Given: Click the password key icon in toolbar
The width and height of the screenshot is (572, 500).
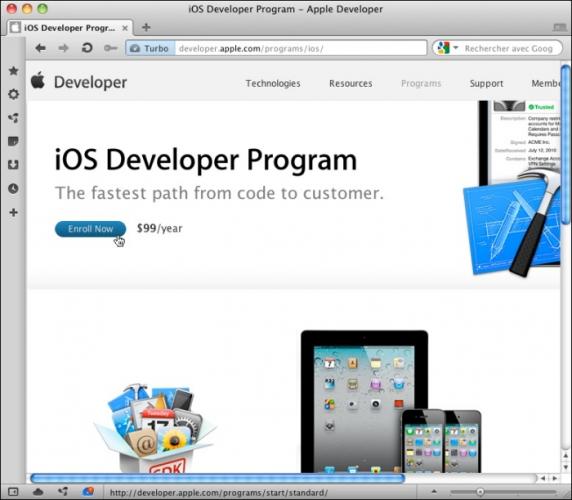Looking at the screenshot, I should [110, 48].
